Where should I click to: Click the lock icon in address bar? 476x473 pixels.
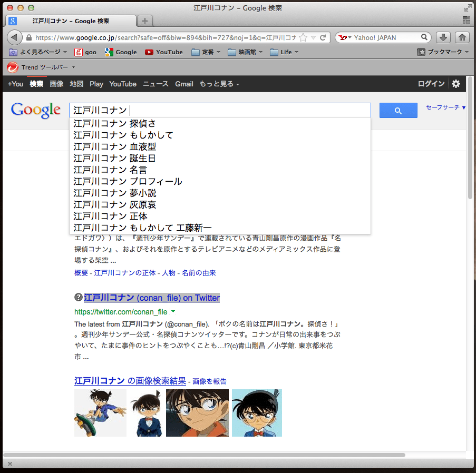click(x=29, y=37)
